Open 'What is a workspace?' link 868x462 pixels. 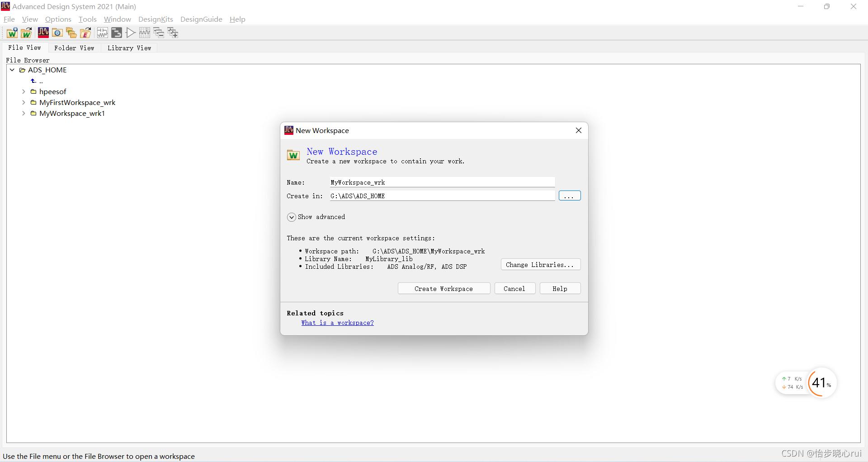tap(338, 323)
